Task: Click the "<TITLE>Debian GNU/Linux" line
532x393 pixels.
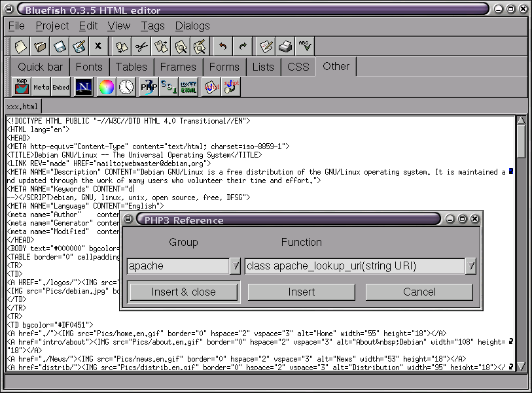Action: (x=134, y=155)
